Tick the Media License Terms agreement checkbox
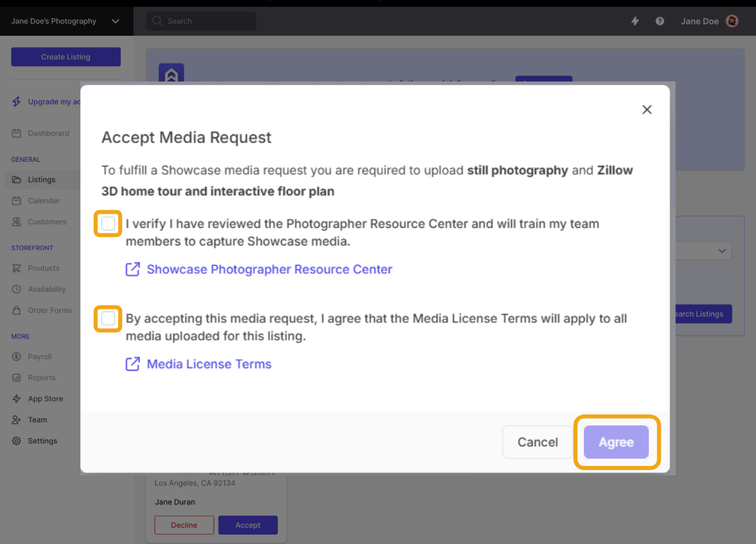 tap(108, 318)
